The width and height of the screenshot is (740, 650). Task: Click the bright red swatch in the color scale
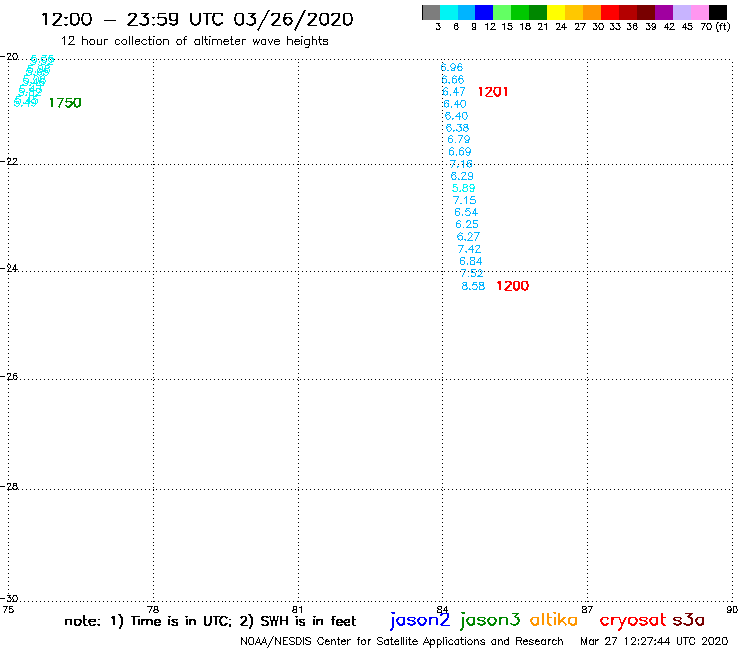[610, 12]
